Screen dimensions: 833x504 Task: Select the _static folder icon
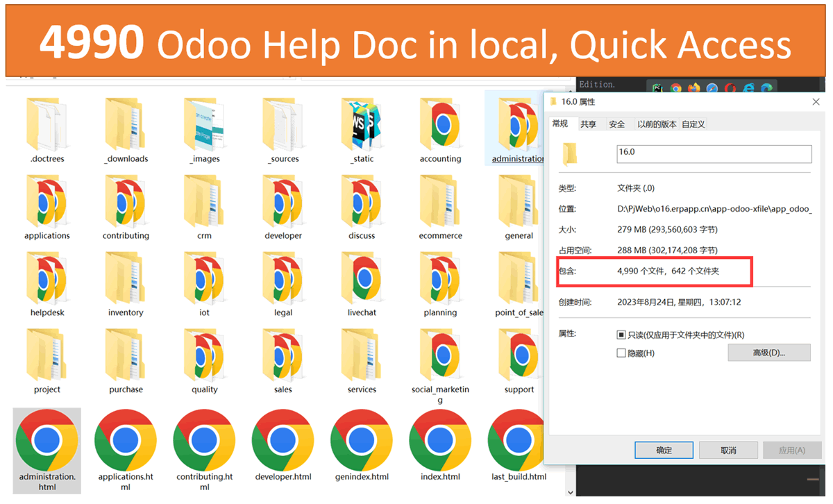coord(362,124)
